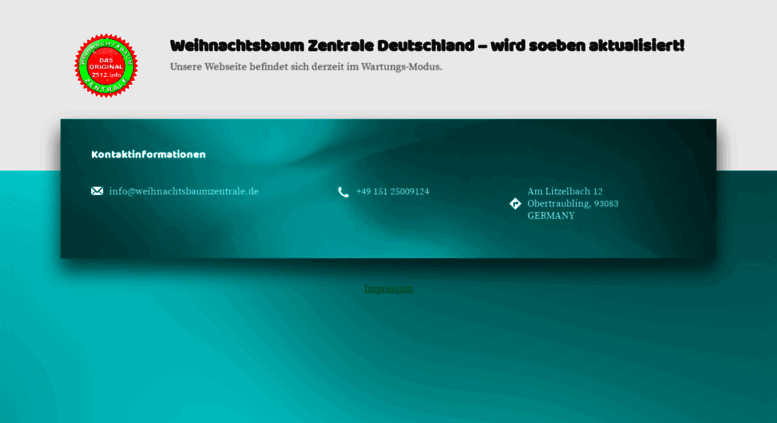This screenshot has width=777, height=423.
Task: Click address line Obertraubling, 93083
Action: [573, 204]
